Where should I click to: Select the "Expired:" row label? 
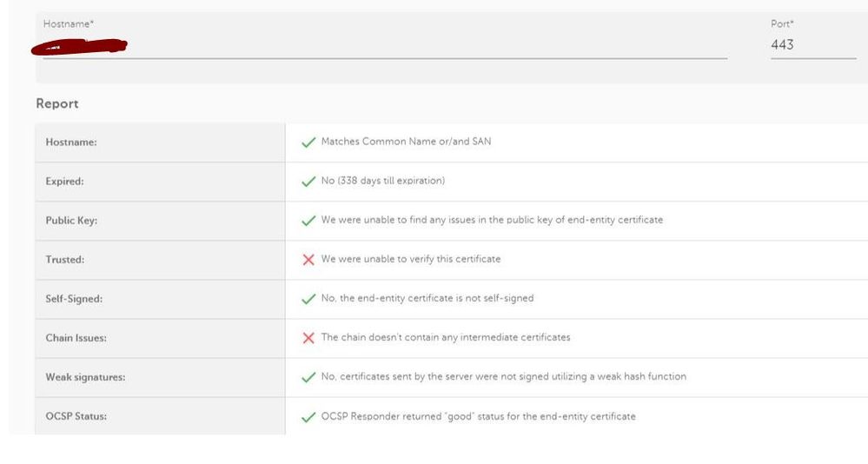click(x=64, y=182)
